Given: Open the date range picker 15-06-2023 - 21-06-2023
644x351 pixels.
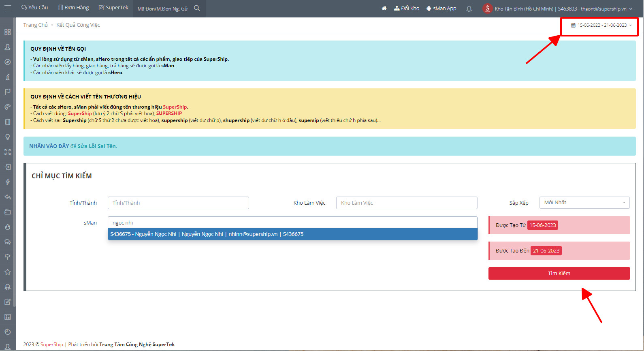Looking at the screenshot, I should (601, 25).
